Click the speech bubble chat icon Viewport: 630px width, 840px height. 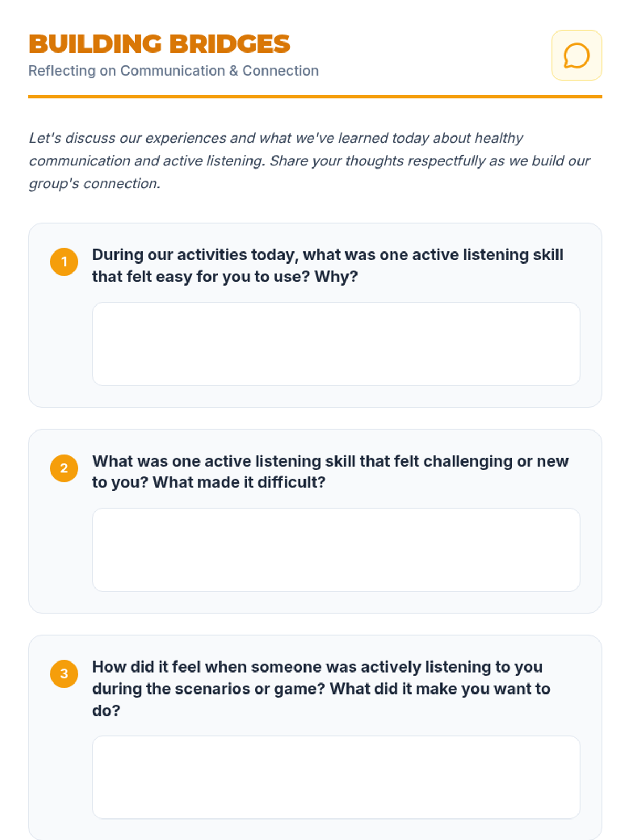pyautogui.click(x=576, y=56)
